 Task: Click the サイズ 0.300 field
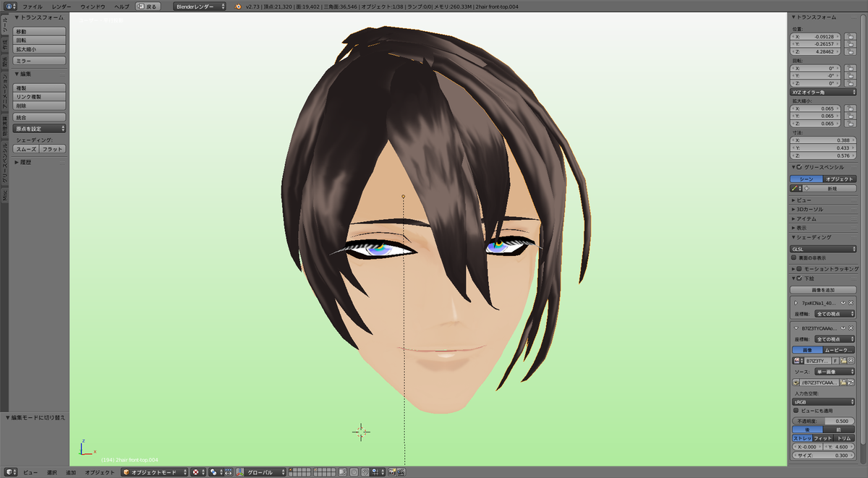[x=823, y=456]
